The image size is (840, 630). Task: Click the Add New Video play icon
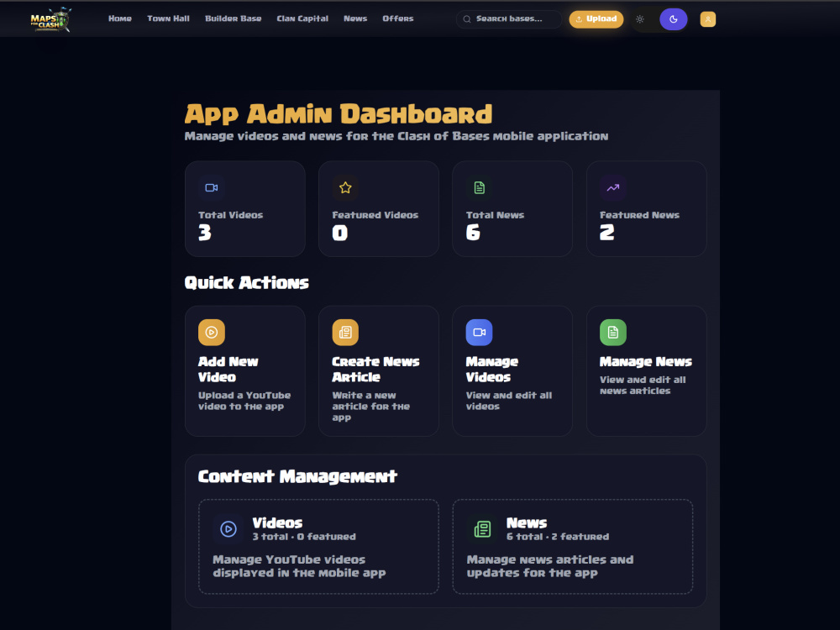pos(212,332)
